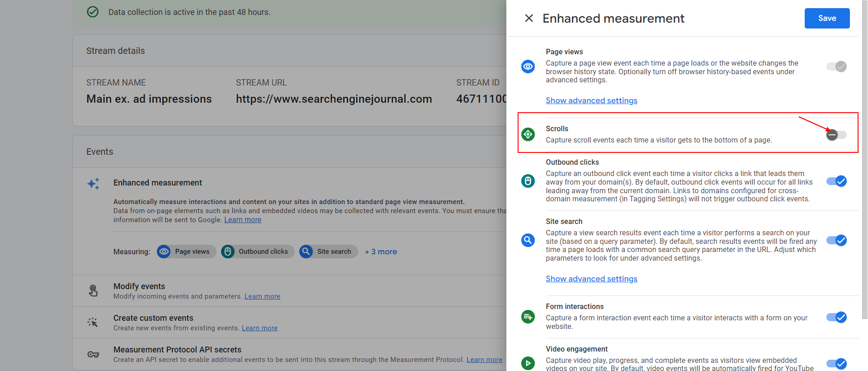
Task: Click the Site search magnifier icon in panel
Action: [528, 240]
